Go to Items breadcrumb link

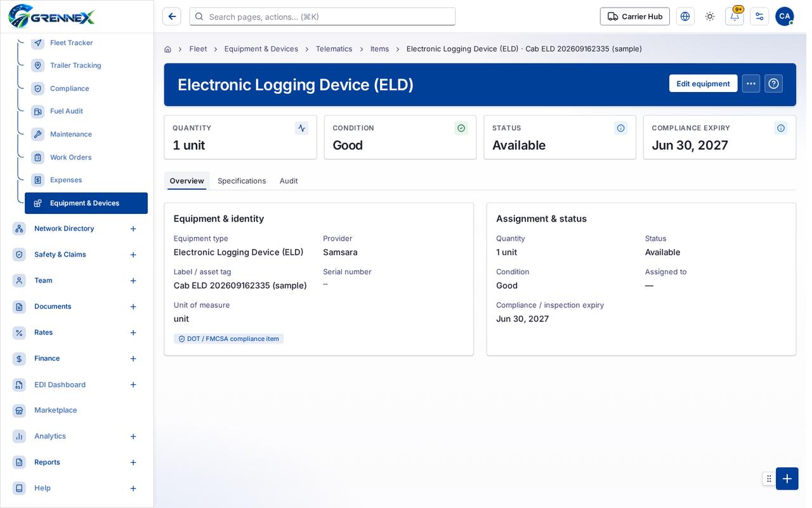click(379, 49)
